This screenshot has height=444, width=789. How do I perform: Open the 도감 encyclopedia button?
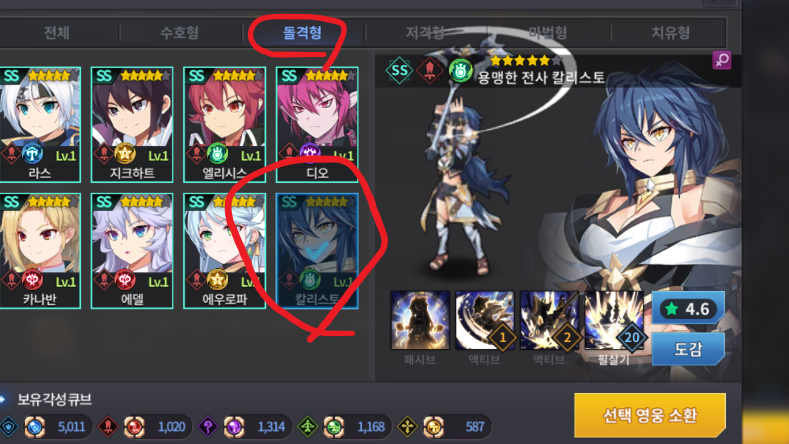(x=688, y=349)
